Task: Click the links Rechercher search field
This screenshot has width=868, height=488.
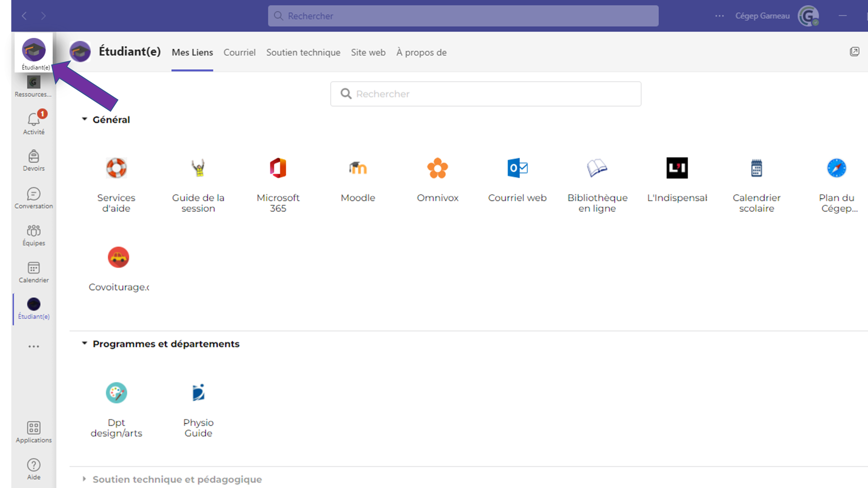Action: click(x=485, y=94)
